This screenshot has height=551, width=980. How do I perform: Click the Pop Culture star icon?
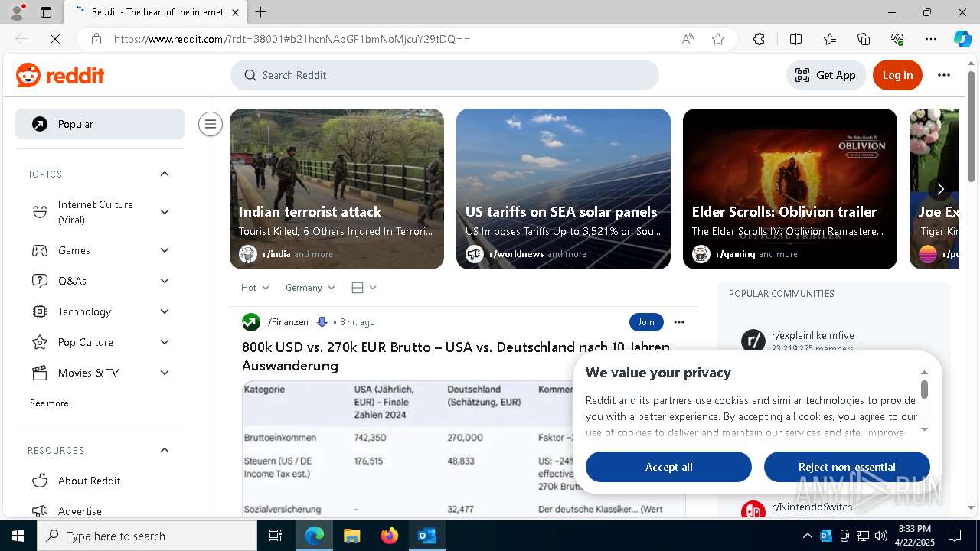tap(40, 342)
